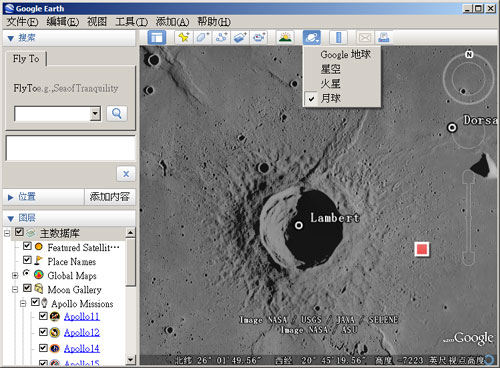Click the Featured Satellite layer icon
This screenshot has width=500, height=368.
click(39, 247)
